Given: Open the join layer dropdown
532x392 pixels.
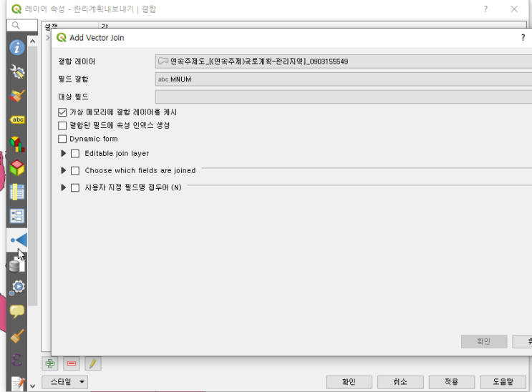Looking at the screenshot, I should (344, 62).
